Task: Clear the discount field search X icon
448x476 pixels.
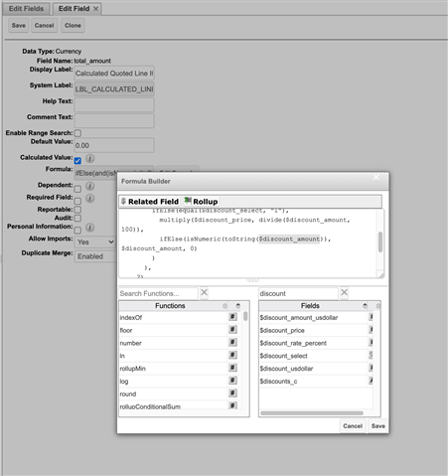Action: [x=345, y=292]
